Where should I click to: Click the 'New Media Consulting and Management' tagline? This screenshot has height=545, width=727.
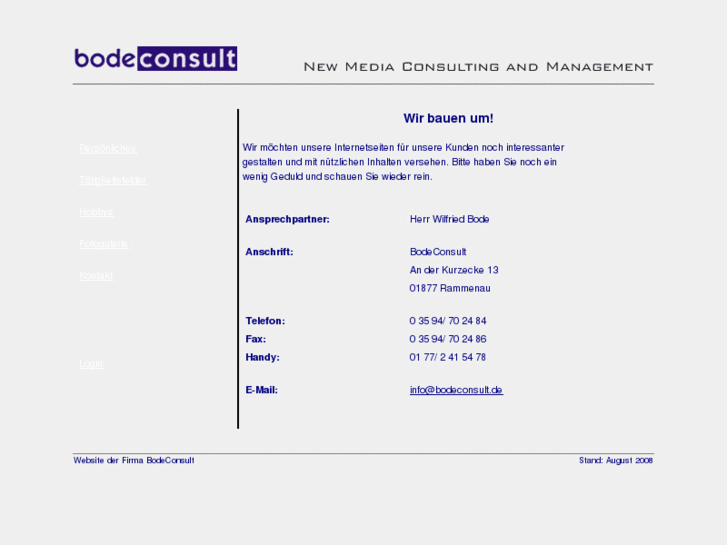click(x=478, y=67)
